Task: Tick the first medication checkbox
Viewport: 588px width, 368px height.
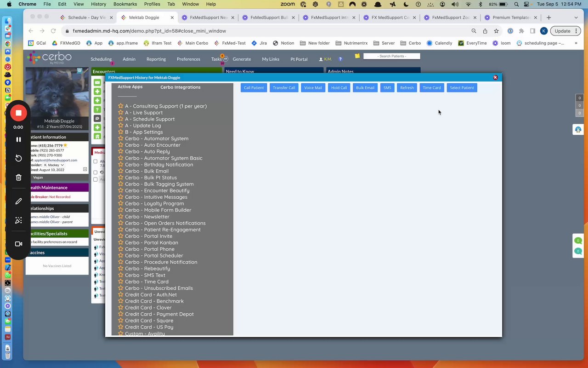Action: pyautogui.click(x=96, y=161)
